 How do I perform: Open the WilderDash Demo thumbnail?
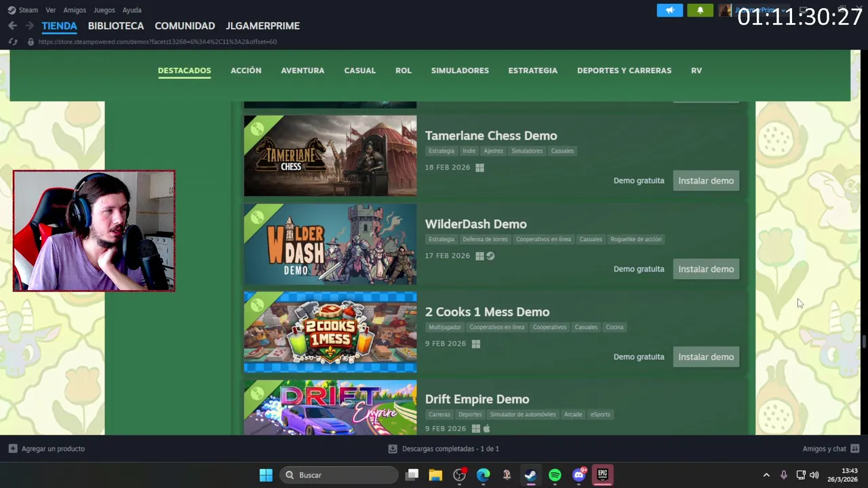330,244
